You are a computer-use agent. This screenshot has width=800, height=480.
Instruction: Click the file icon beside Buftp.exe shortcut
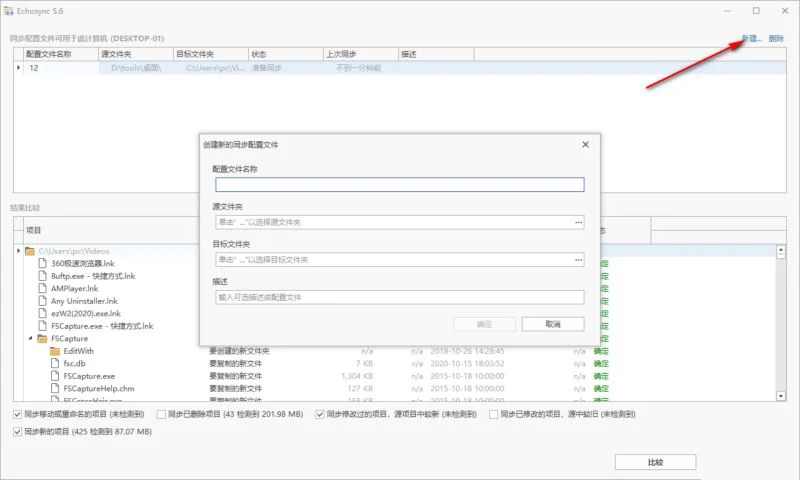[43, 276]
